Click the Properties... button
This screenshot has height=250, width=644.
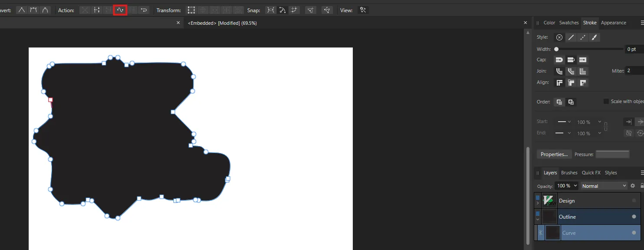click(x=554, y=154)
